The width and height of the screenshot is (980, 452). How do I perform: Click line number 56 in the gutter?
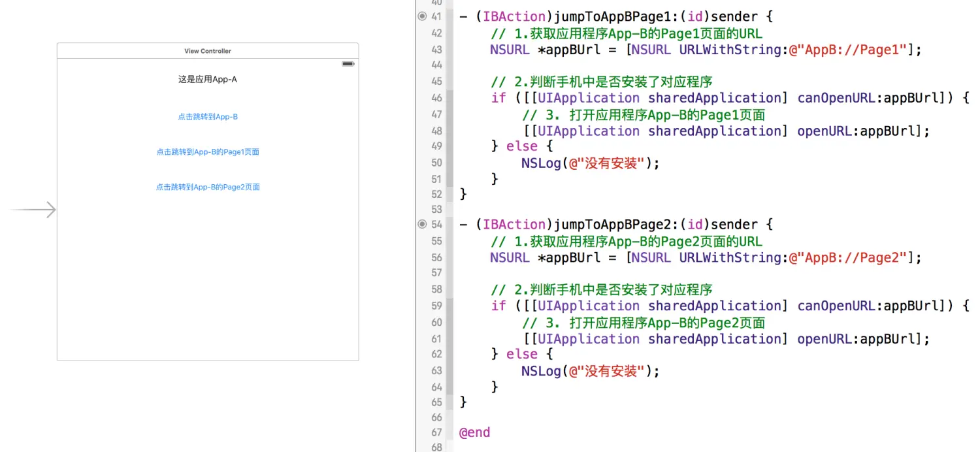tap(436, 257)
